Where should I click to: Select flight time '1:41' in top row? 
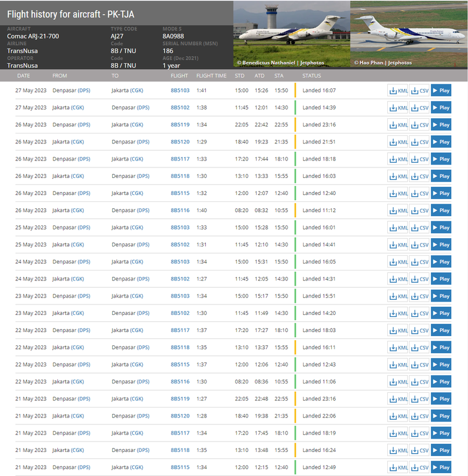[201, 91]
